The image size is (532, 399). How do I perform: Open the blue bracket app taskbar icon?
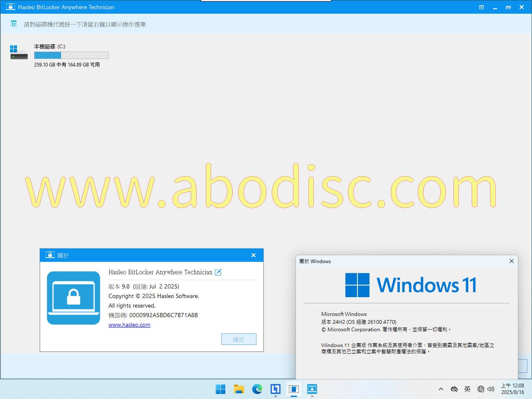[276, 389]
